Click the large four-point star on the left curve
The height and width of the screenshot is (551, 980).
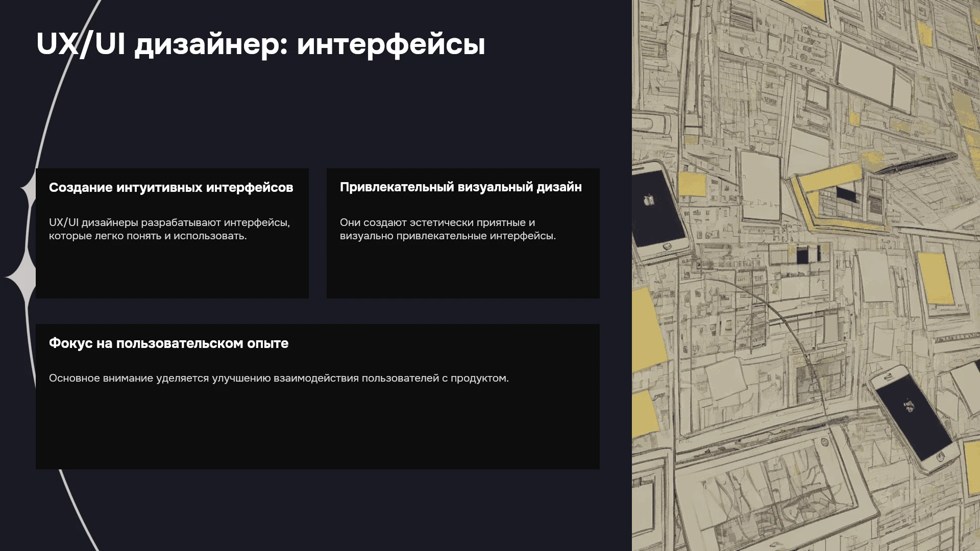coord(20,276)
